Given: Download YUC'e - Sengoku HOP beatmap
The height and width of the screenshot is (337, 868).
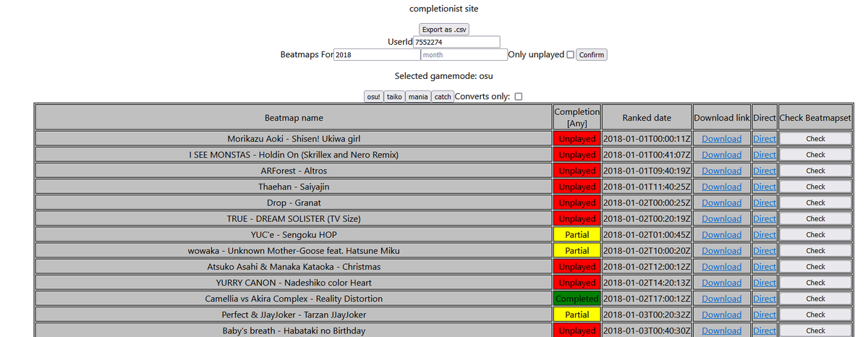Looking at the screenshot, I should coord(721,234).
